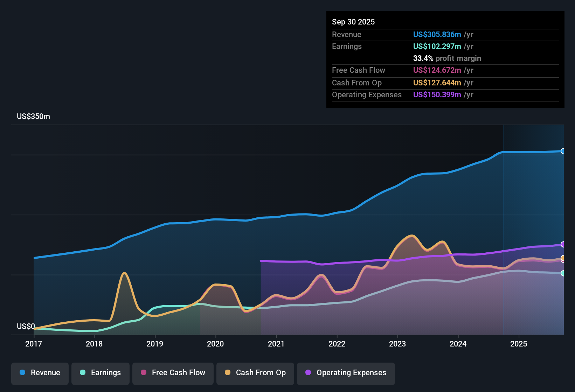Screen dimensions: 575x392
Task: Click the 2021 x-axis label
Action: (276, 344)
